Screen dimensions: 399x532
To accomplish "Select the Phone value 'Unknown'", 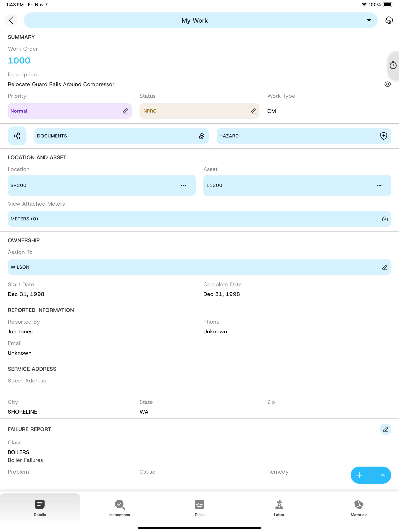I will tap(215, 332).
